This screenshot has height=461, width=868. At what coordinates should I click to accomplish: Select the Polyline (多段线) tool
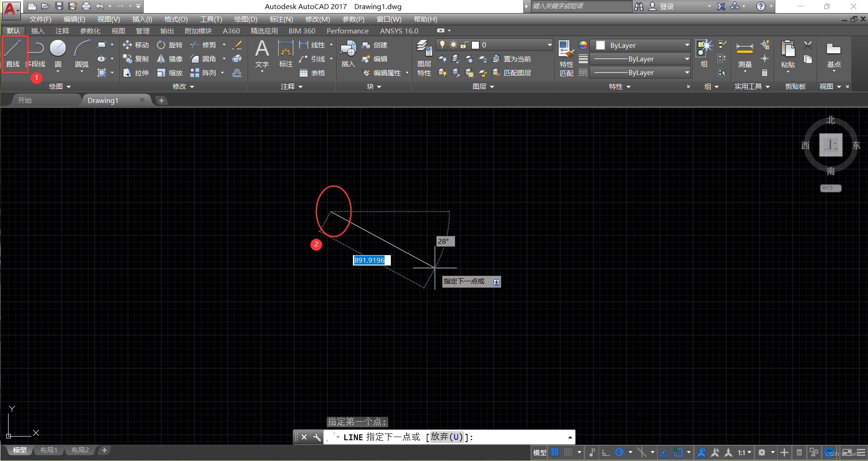coord(36,54)
